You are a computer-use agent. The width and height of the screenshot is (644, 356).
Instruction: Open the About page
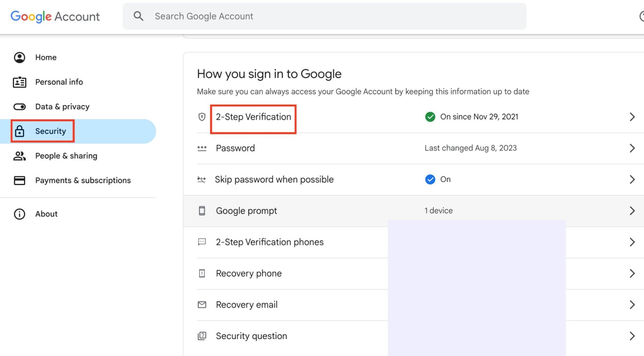pyautogui.click(x=78, y=214)
